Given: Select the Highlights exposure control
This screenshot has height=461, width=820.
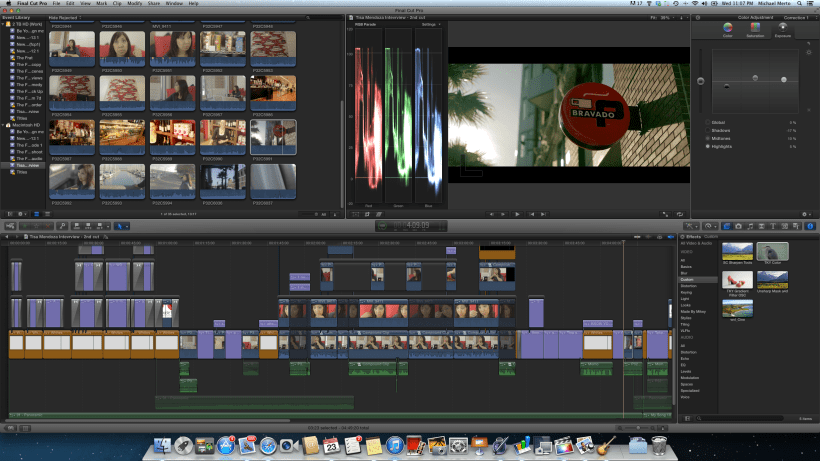Looking at the screenshot, I should pos(724,146).
